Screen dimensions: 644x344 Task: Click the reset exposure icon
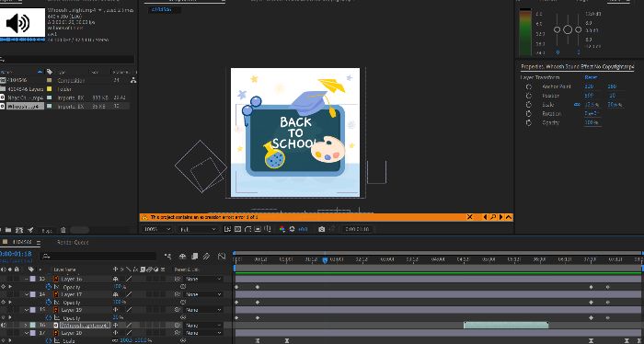click(x=292, y=229)
